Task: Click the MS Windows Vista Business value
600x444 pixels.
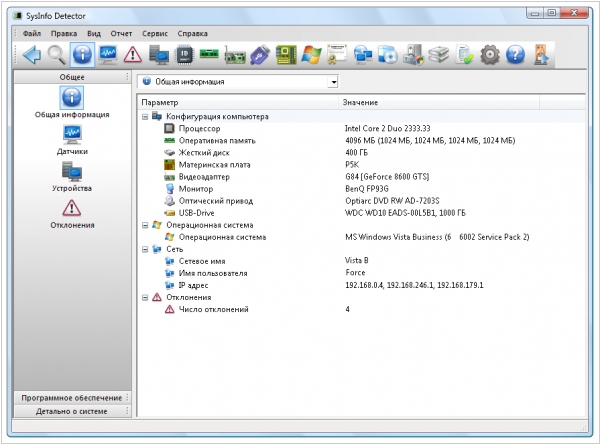Action: (437, 237)
